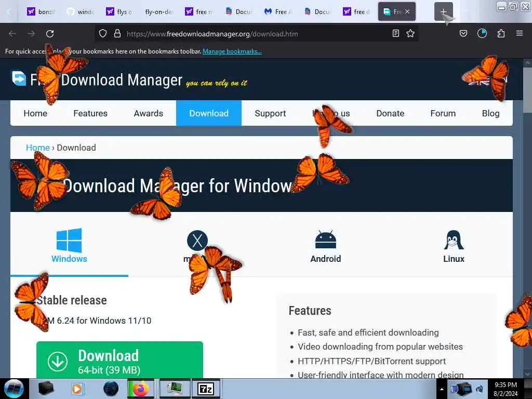Switch to the 'fly-on-de' tab
532x399 pixels.
[x=159, y=11]
